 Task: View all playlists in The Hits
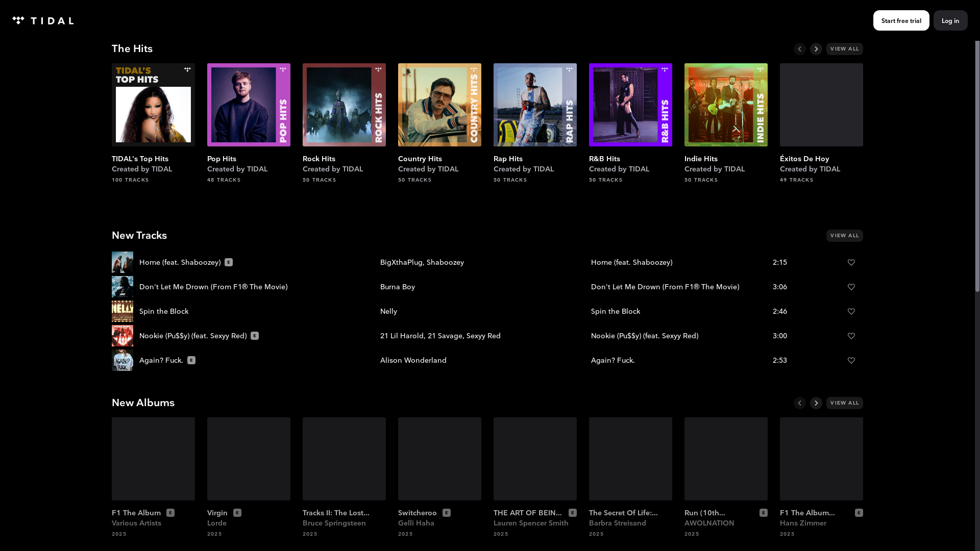[845, 49]
